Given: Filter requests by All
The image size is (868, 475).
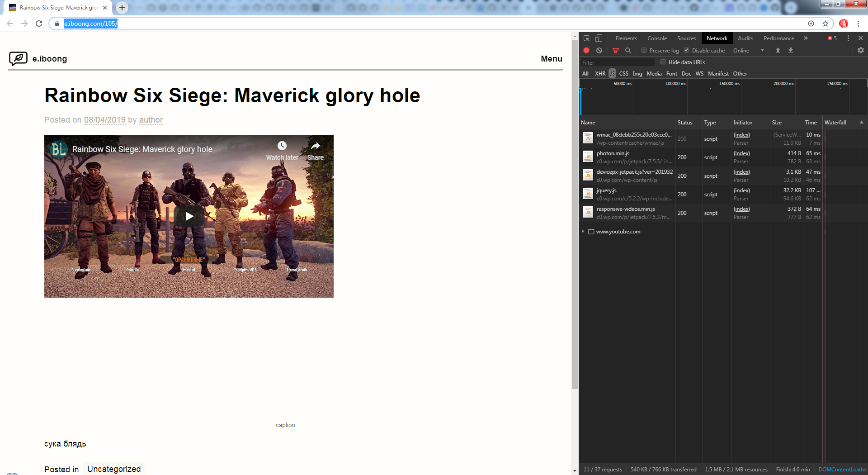Looking at the screenshot, I should [585, 73].
